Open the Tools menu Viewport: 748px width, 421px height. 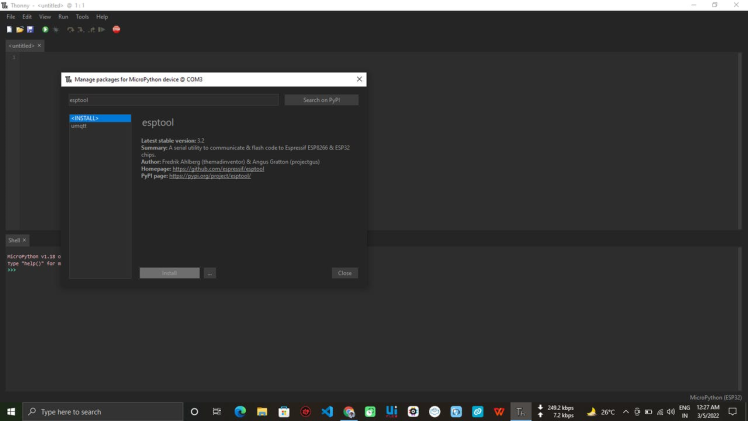pos(82,17)
